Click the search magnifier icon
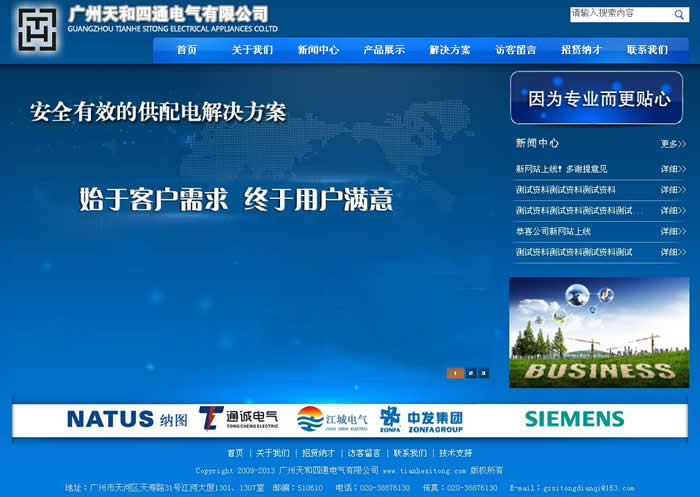The image size is (700, 497). click(681, 15)
